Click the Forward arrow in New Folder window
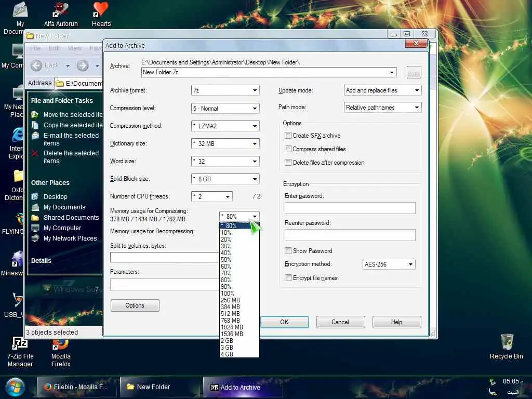This screenshot has height=399, width=532. coord(83,65)
